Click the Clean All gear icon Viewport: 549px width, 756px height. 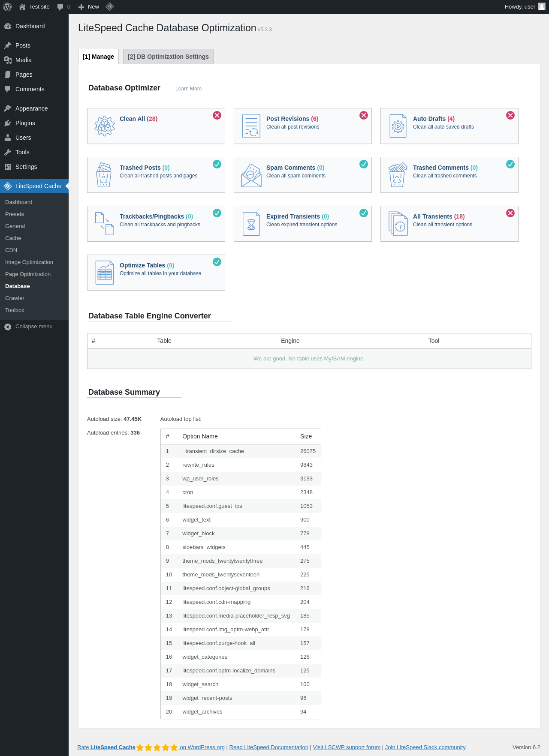pyautogui.click(x=105, y=126)
